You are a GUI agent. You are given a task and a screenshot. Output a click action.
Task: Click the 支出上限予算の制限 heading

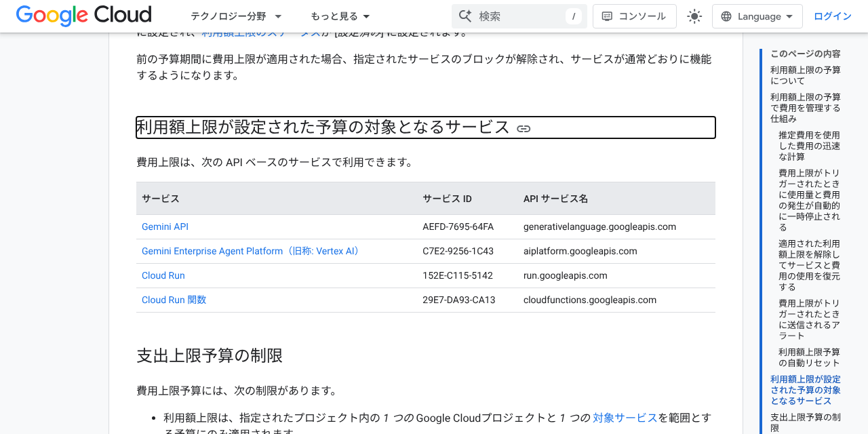pyautogui.click(x=210, y=356)
